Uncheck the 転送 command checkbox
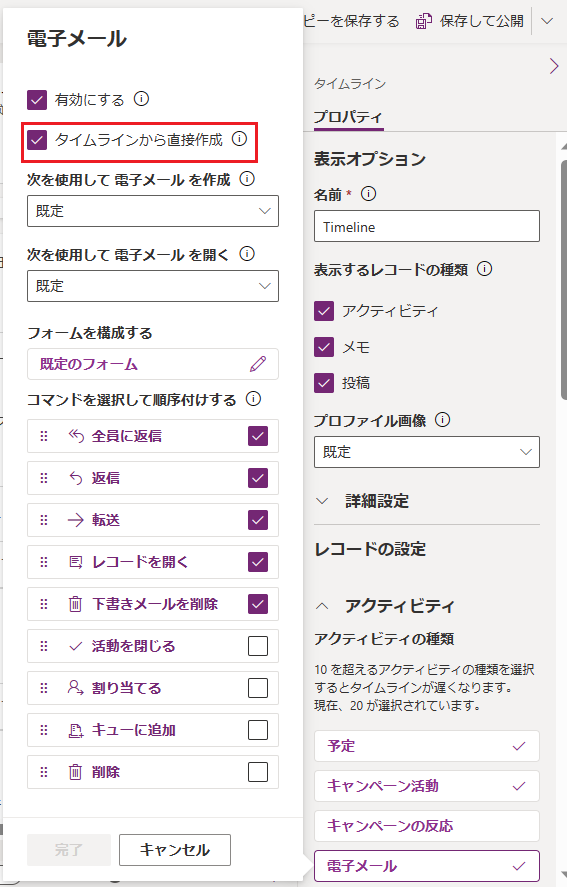Image resolution: width=567 pixels, height=887 pixels. point(258,520)
